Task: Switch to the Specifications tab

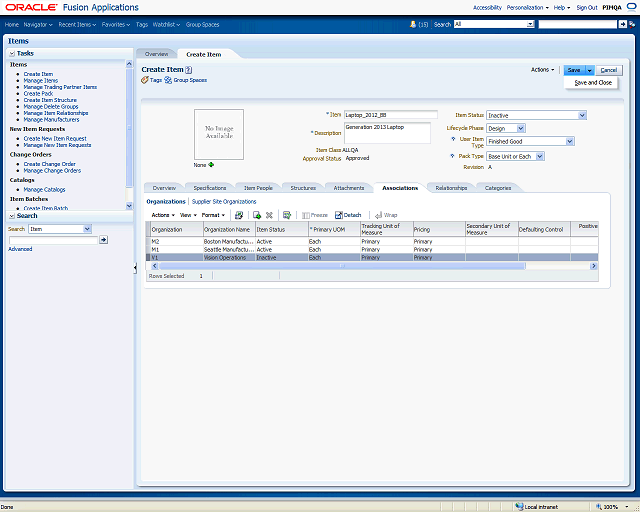Action: (x=210, y=188)
